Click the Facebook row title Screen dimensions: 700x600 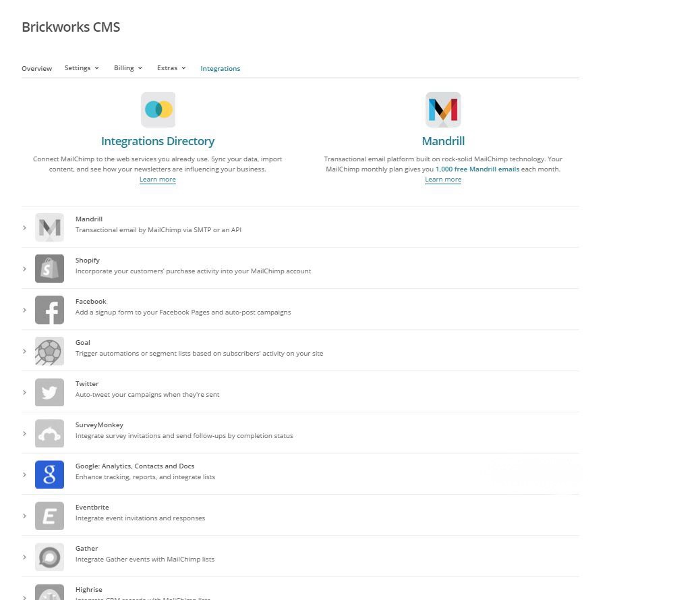[x=90, y=301]
